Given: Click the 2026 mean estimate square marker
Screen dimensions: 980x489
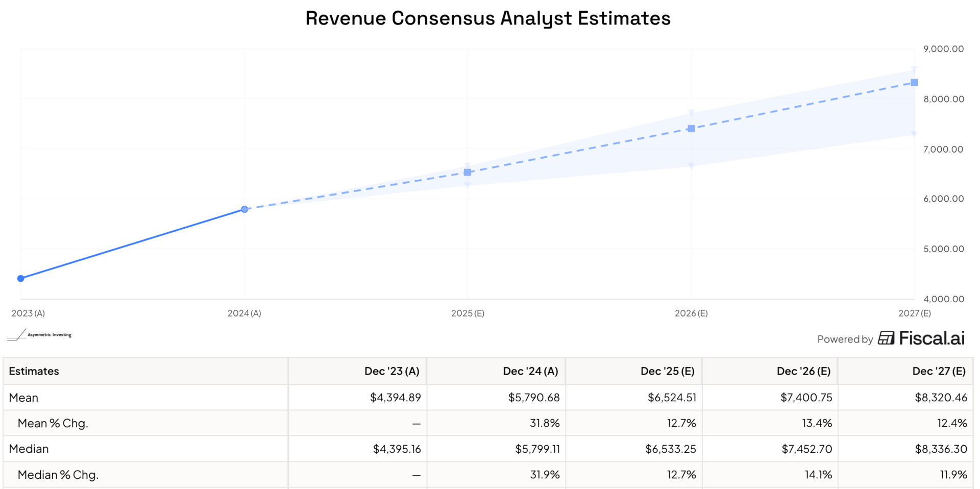Looking at the screenshot, I should (691, 129).
